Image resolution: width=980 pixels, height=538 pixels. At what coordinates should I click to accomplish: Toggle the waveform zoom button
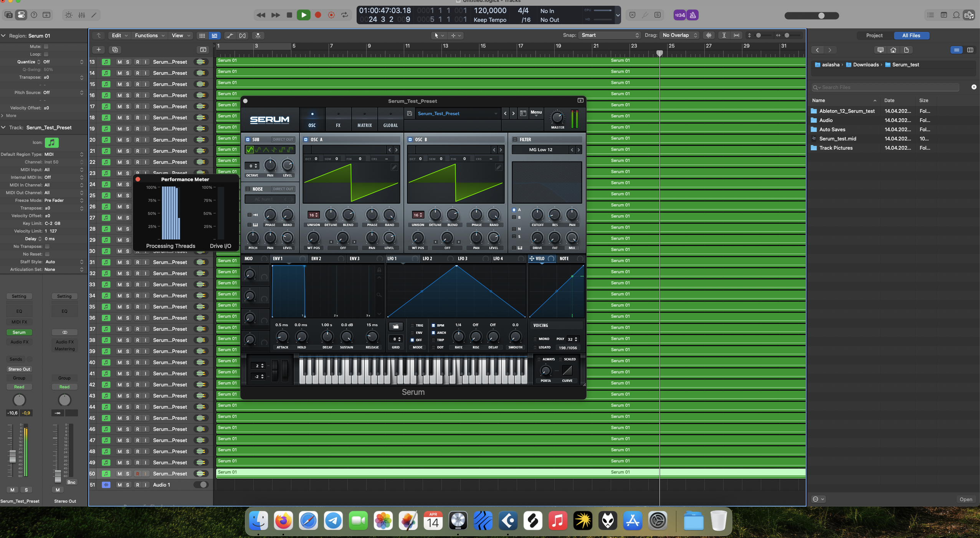[709, 35]
